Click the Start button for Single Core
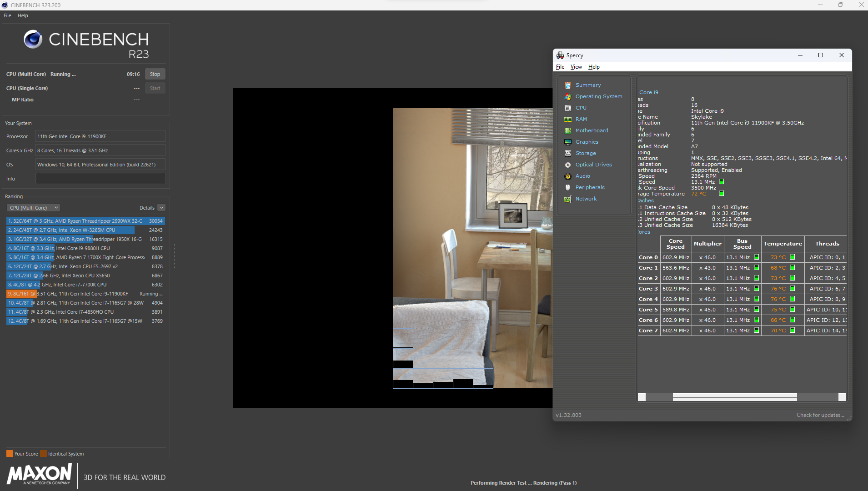868x491 pixels. point(155,88)
